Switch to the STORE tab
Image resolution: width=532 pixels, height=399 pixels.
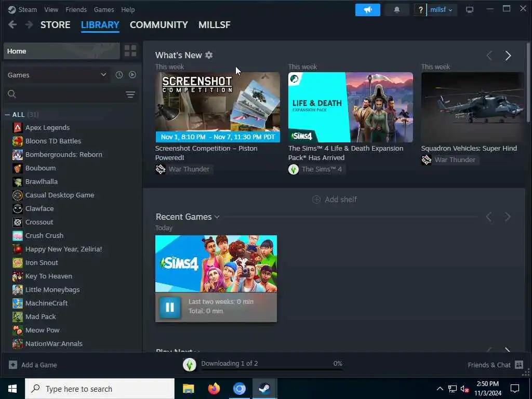tap(55, 25)
